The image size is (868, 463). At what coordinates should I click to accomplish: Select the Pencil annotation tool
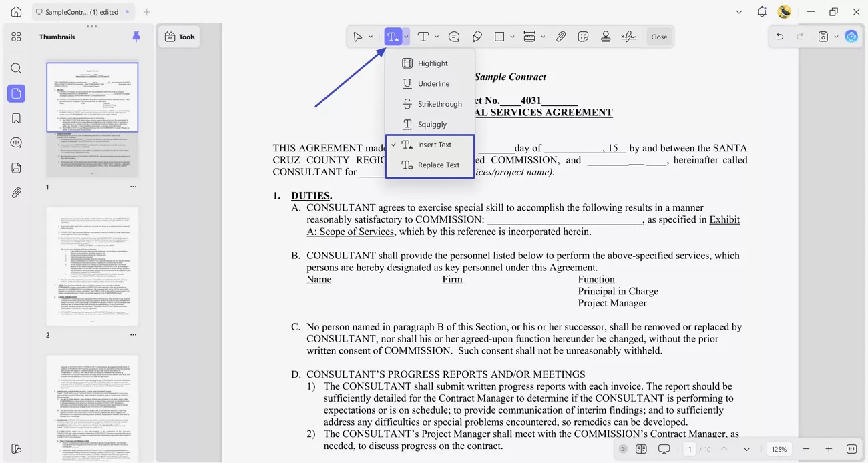[x=477, y=36]
